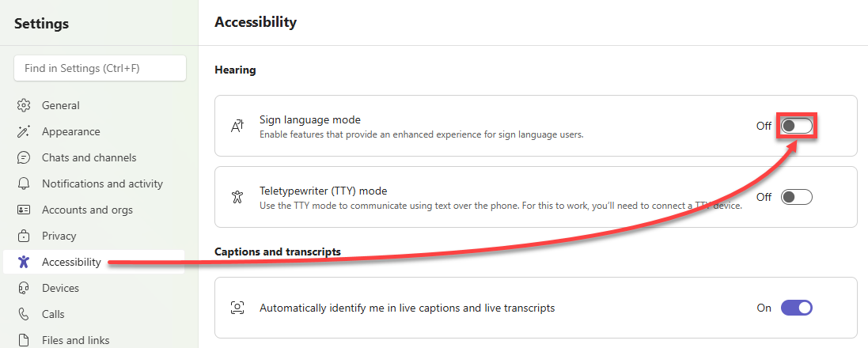The height and width of the screenshot is (348, 868).
Task: Go to the Calls settings page
Action: point(53,314)
